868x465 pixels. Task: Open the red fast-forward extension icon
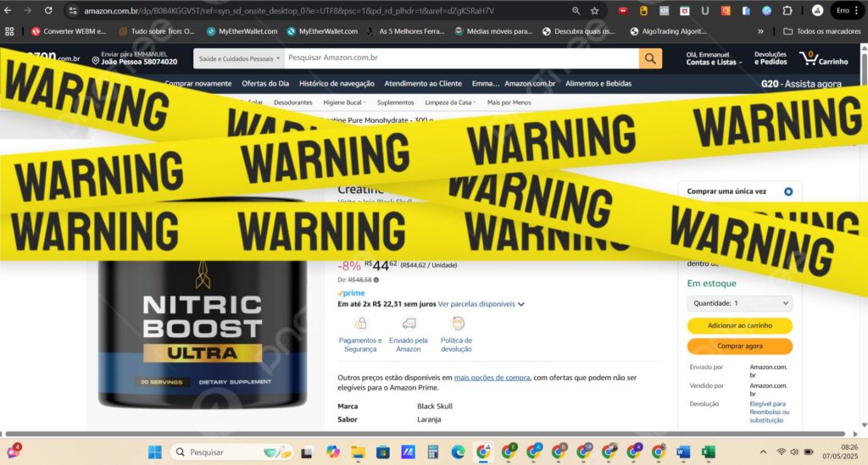(623, 10)
